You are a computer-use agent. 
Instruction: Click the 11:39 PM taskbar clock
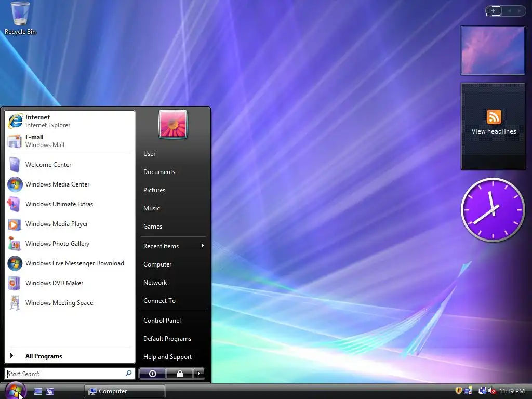512,391
